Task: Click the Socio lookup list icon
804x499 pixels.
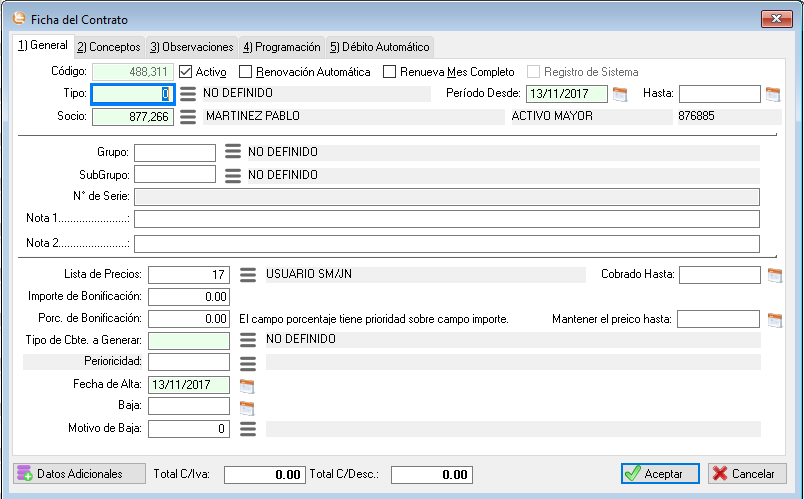Action: click(x=188, y=117)
